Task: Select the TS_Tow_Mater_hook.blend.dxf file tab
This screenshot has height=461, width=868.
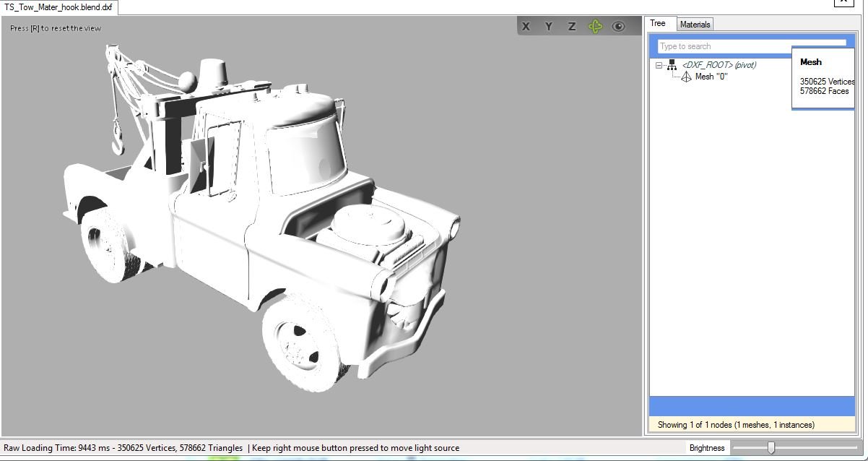Action: pyautogui.click(x=58, y=7)
